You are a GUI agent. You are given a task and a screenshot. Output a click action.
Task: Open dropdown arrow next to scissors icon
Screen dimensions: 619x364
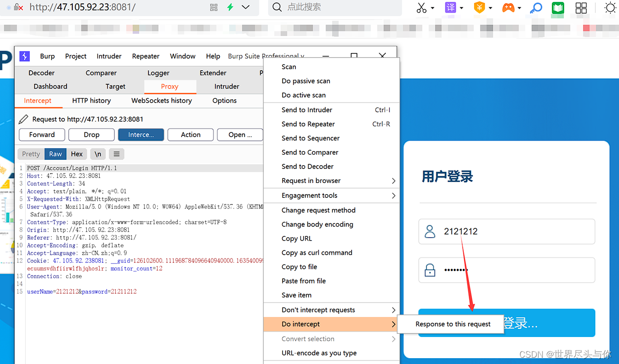[x=433, y=8]
